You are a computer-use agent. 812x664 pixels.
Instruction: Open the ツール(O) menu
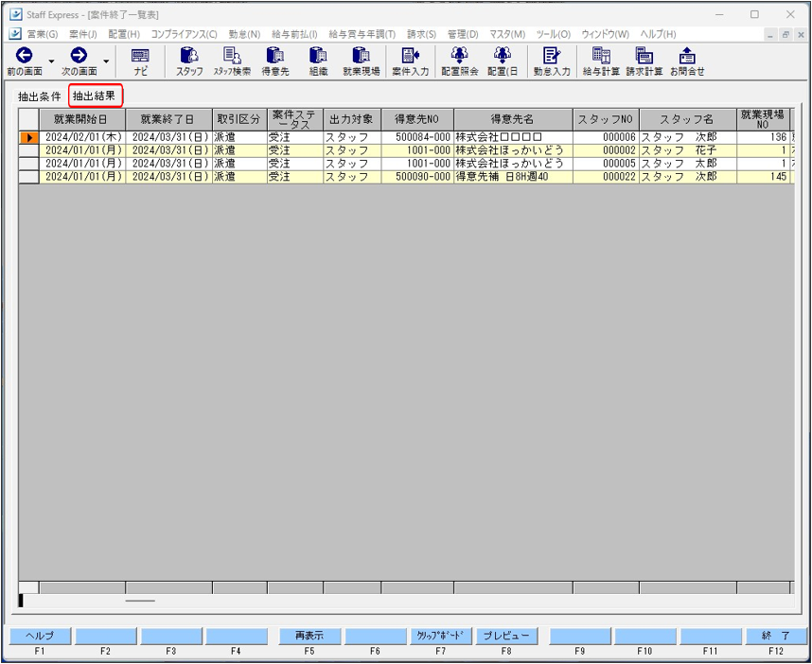point(553,34)
